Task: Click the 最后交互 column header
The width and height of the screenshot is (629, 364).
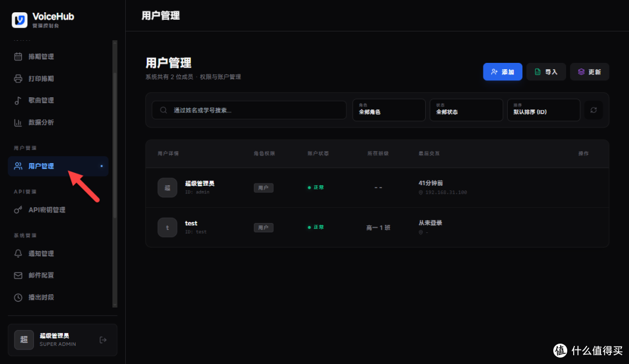Action: coord(429,154)
